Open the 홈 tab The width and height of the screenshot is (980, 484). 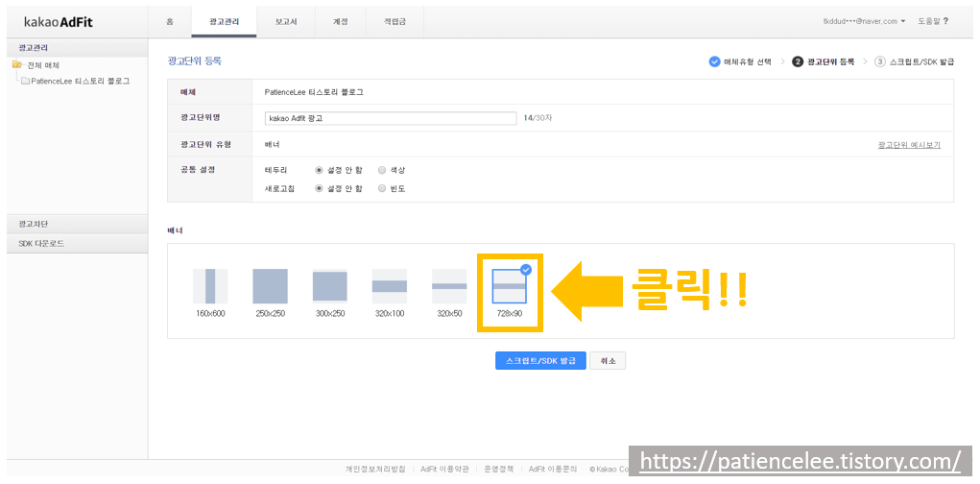coord(169,22)
